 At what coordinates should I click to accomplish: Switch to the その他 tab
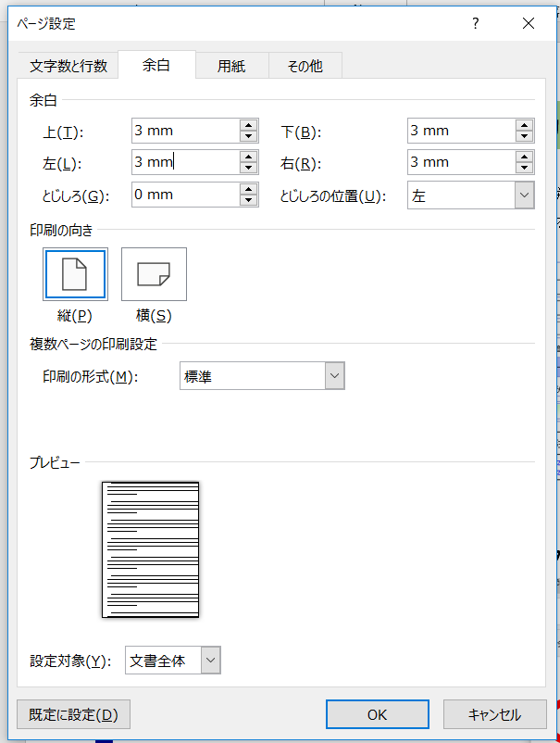coord(305,66)
